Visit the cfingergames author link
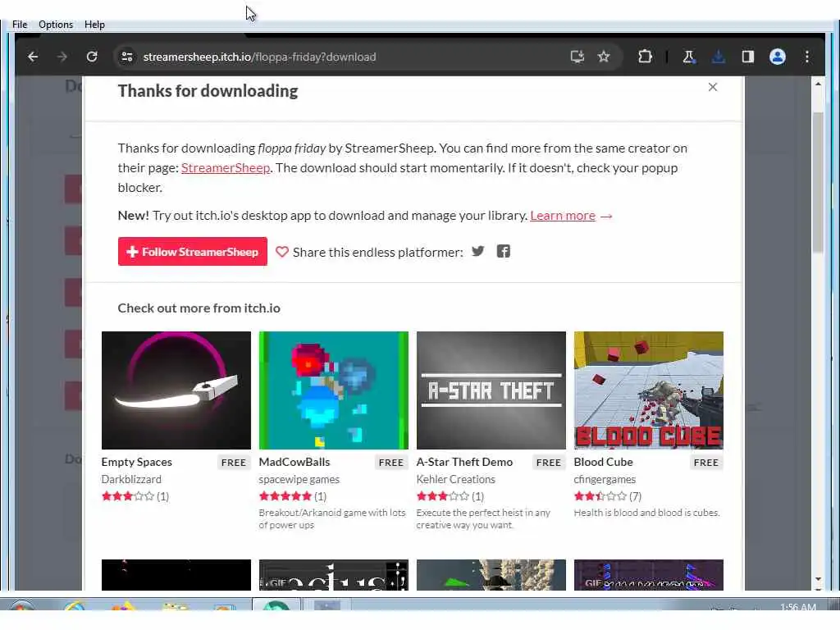Image resolution: width=840 pixels, height=630 pixels. coord(605,479)
